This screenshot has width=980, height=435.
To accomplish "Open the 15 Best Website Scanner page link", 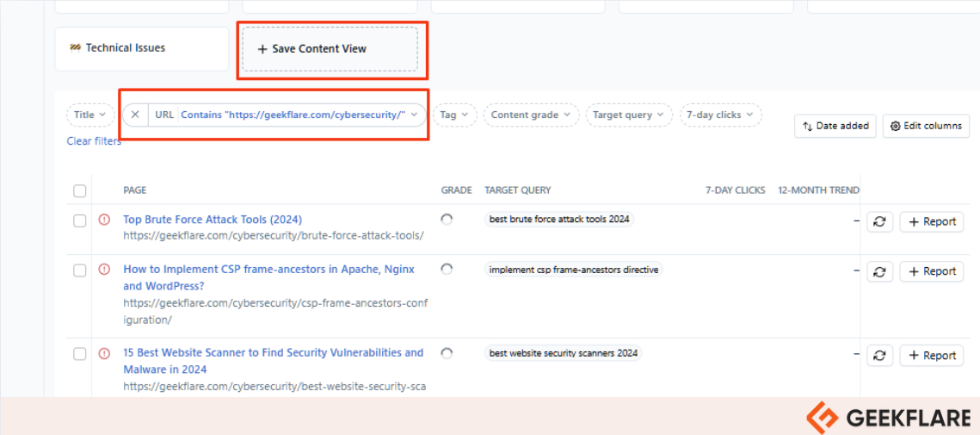I will (273, 361).
